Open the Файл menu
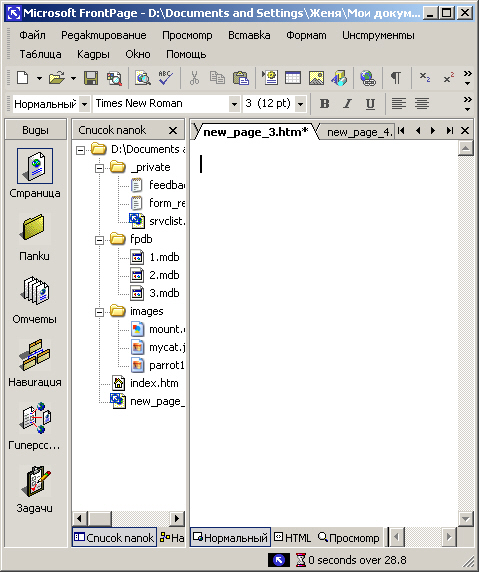 point(32,35)
